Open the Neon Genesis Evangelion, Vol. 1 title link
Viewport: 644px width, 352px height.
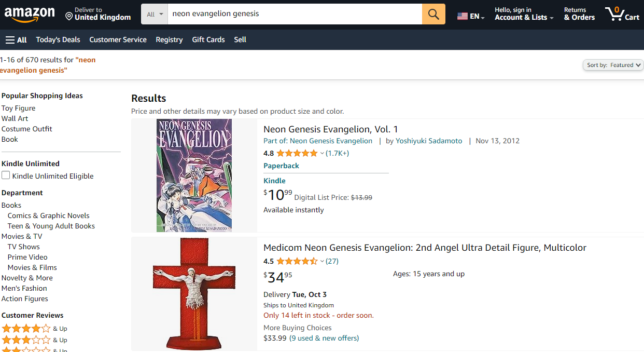(330, 129)
